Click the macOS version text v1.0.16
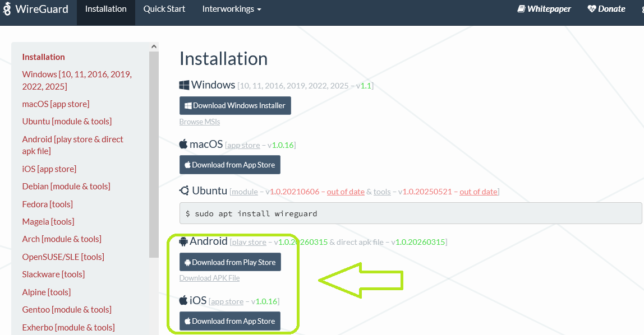644x335 pixels. pyautogui.click(x=280, y=145)
